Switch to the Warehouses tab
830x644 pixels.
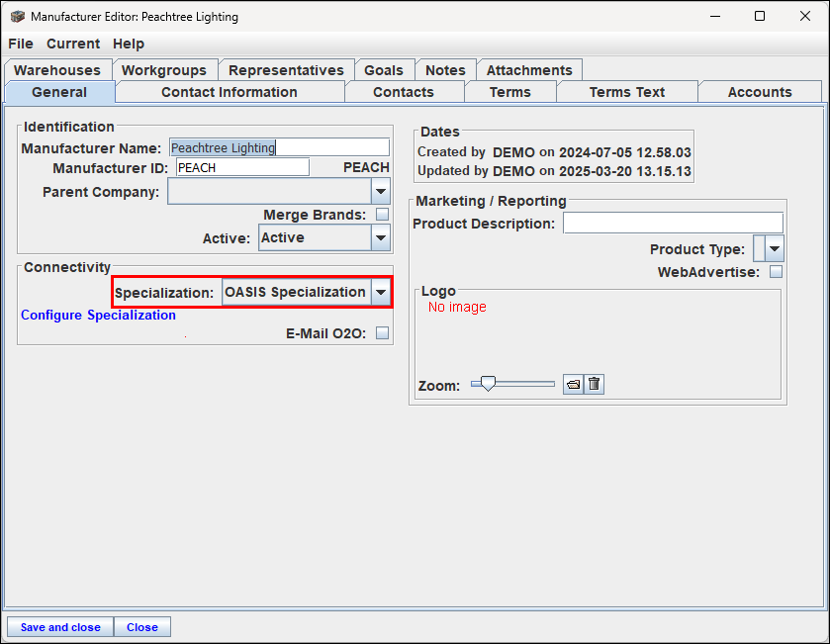[x=57, y=70]
